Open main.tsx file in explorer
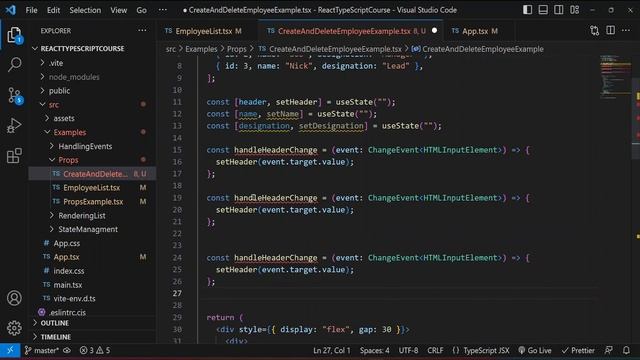 point(68,285)
